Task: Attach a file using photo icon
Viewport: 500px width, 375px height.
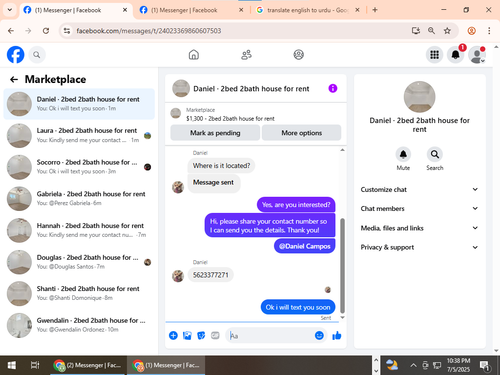Action: click(x=187, y=335)
